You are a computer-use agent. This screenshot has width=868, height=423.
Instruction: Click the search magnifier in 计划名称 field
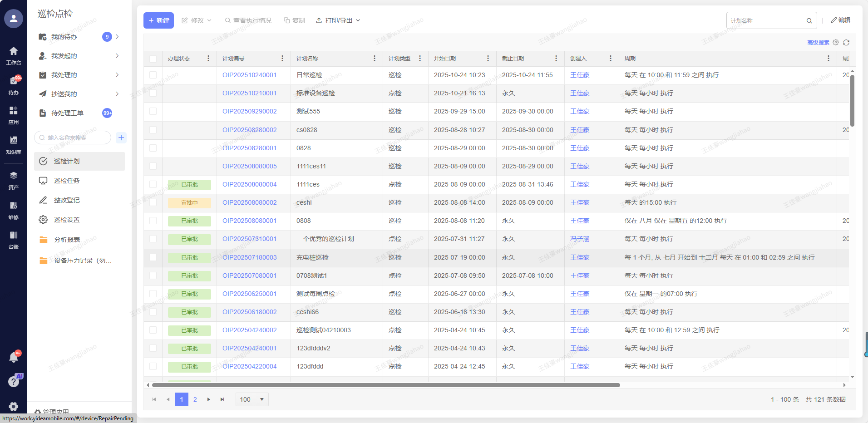809,21
